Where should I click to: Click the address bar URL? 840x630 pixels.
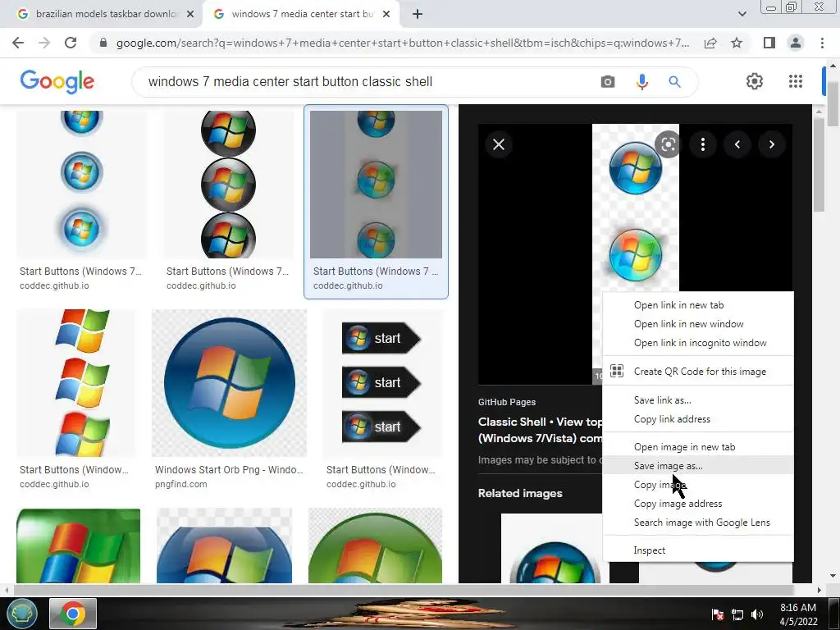tap(402, 43)
